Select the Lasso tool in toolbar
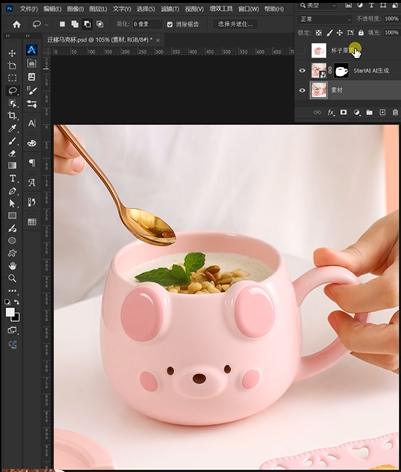Image resolution: width=401 pixels, height=472 pixels. (x=12, y=90)
